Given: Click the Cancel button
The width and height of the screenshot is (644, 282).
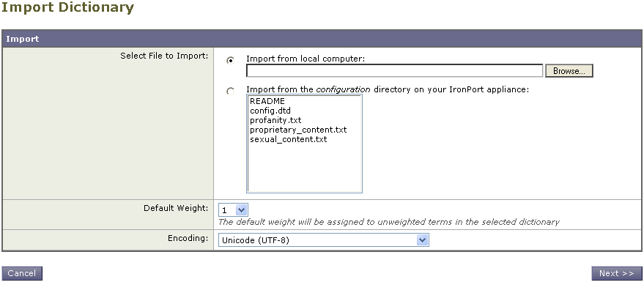Looking at the screenshot, I should click(22, 273).
